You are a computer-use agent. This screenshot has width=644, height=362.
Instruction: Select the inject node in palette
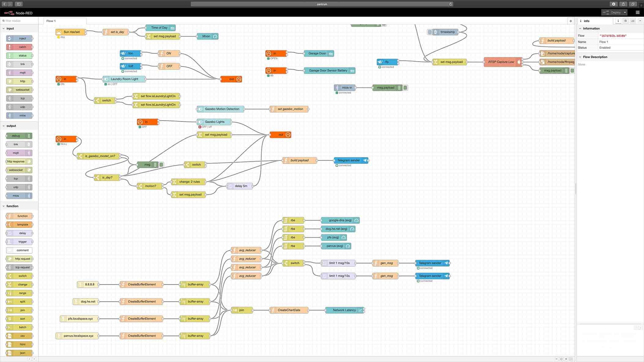coord(20,39)
